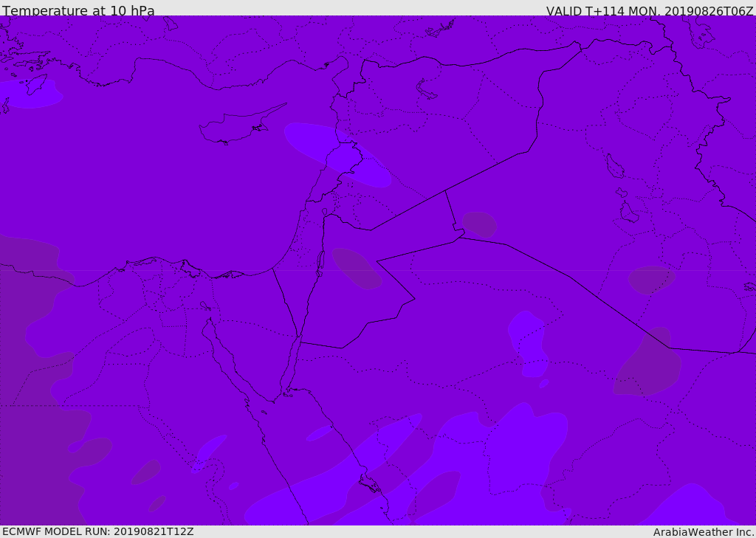Image resolution: width=756 pixels, height=538 pixels.
Task: Click the light purple oval over Lebanon
Action: click(337, 155)
